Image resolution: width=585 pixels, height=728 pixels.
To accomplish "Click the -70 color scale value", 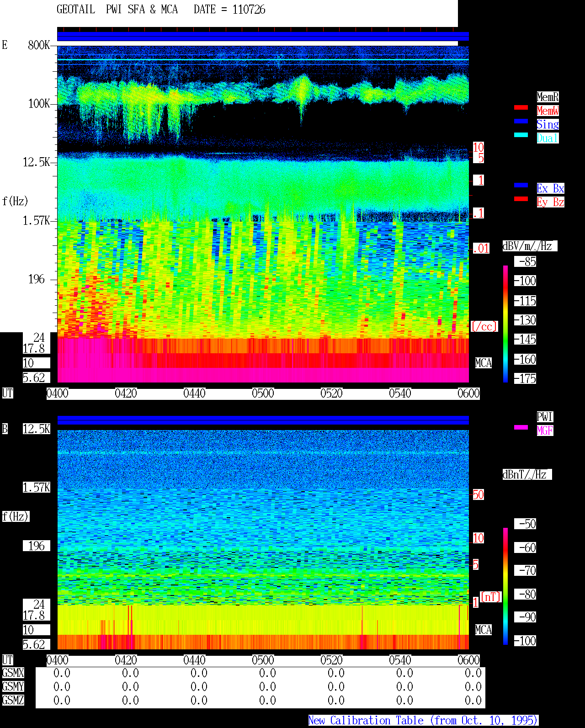I will pos(525,570).
